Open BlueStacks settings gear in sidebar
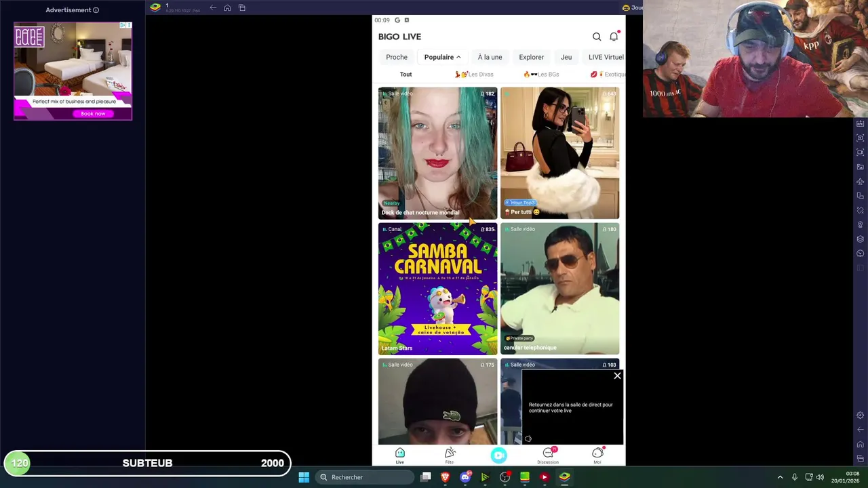 [x=861, y=415]
